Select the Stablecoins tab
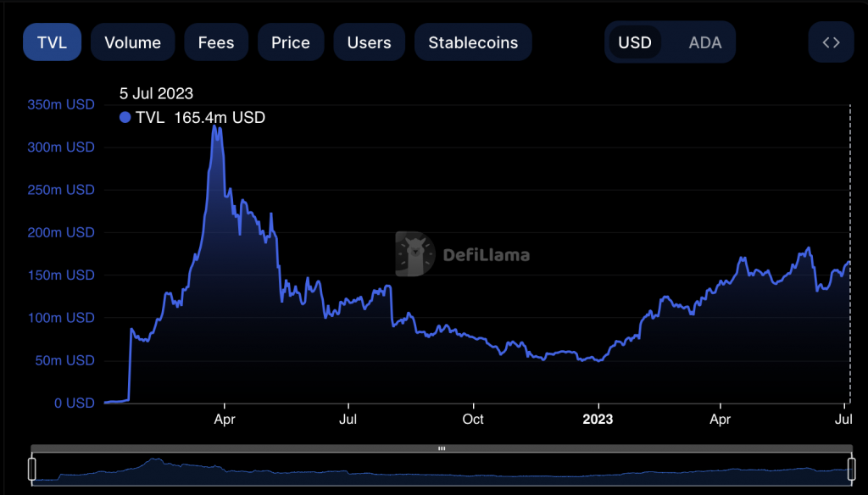Viewport: 868px width, 495px height. 473,42
